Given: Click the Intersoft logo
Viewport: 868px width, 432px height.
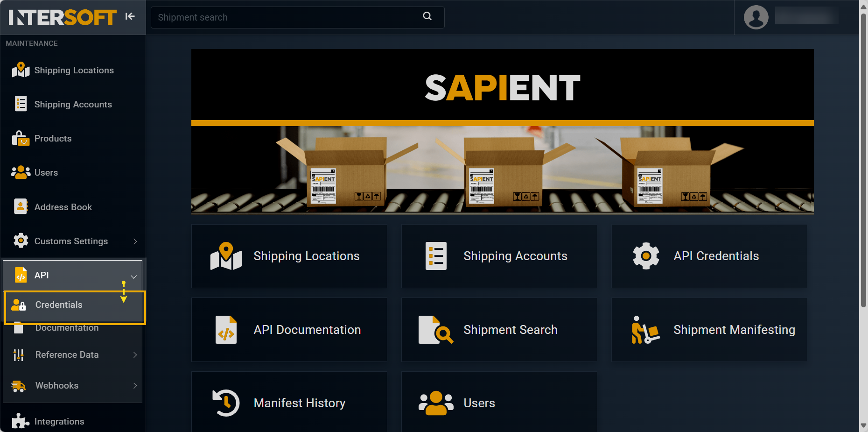Looking at the screenshot, I should [x=62, y=17].
